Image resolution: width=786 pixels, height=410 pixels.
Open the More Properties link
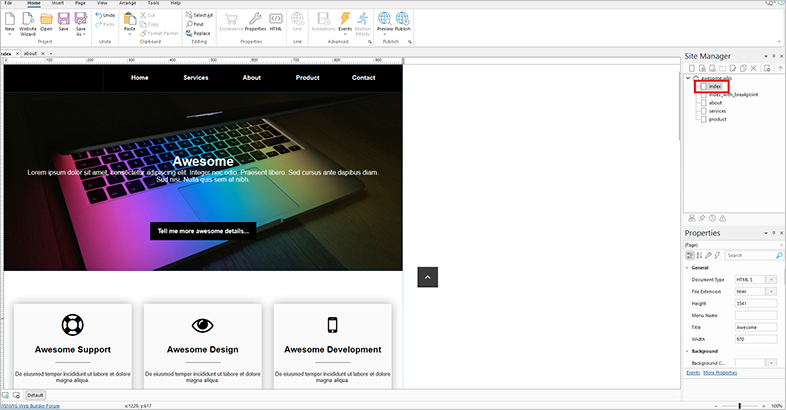[720, 373]
